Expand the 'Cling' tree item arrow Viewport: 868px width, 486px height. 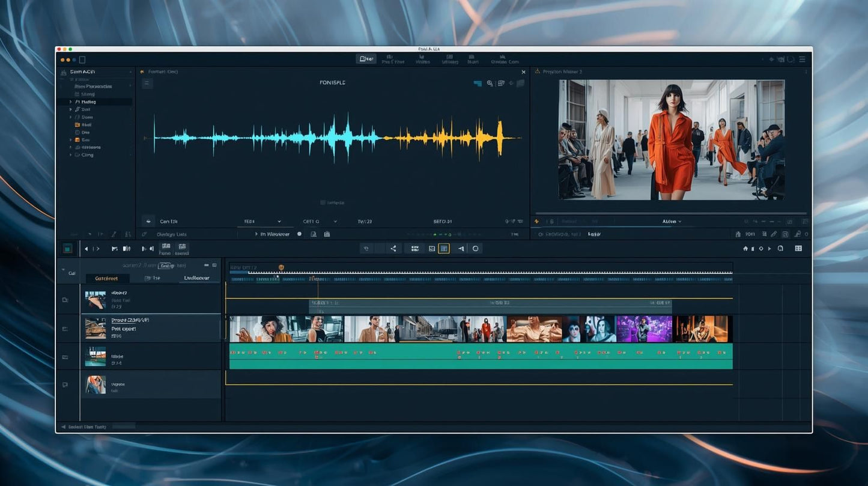[70, 155]
